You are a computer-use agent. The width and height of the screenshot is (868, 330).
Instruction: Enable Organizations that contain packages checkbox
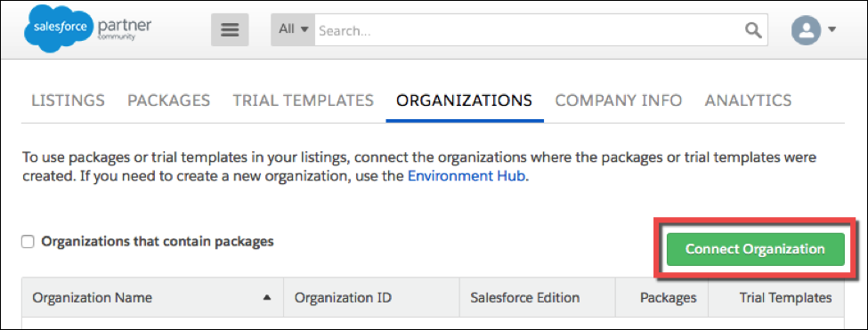(28, 242)
